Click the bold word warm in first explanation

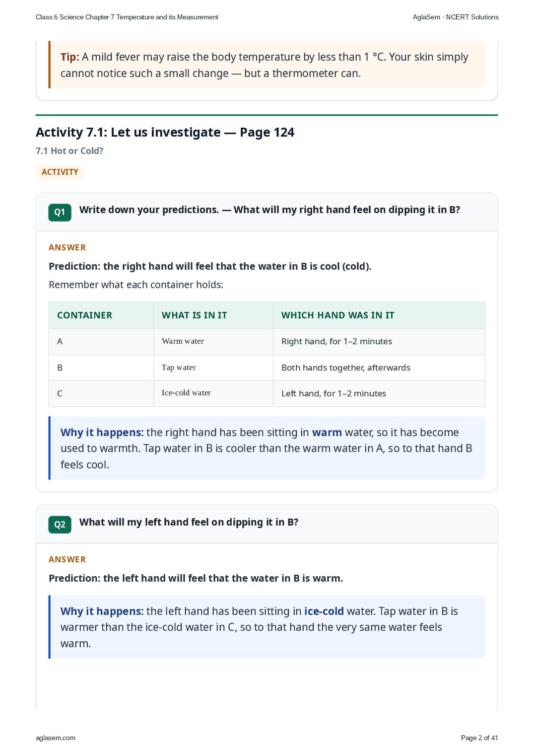[x=327, y=433]
